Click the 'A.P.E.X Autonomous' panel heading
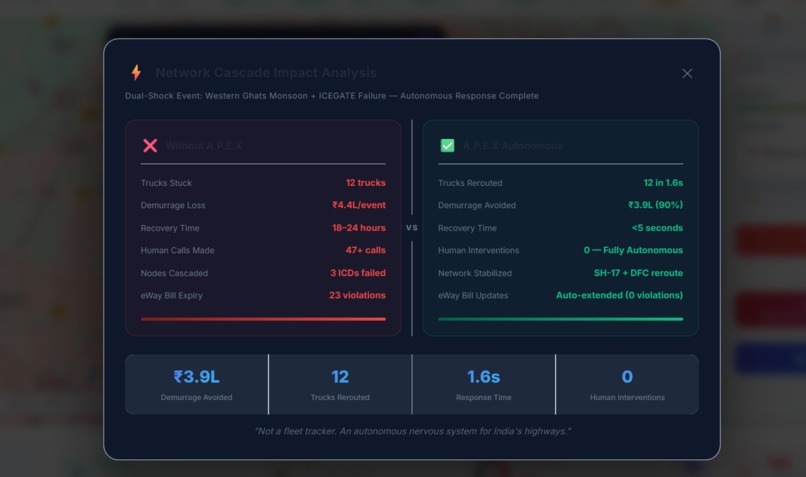The height and width of the screenshot is (477, 806). (x=512, y=146)
